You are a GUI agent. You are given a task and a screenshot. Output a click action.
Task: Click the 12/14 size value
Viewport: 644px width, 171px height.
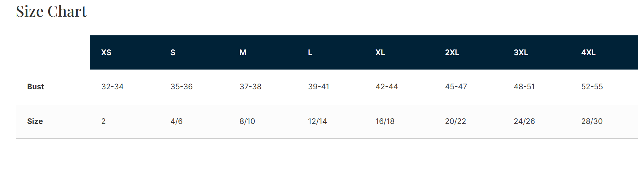[317, 121]
